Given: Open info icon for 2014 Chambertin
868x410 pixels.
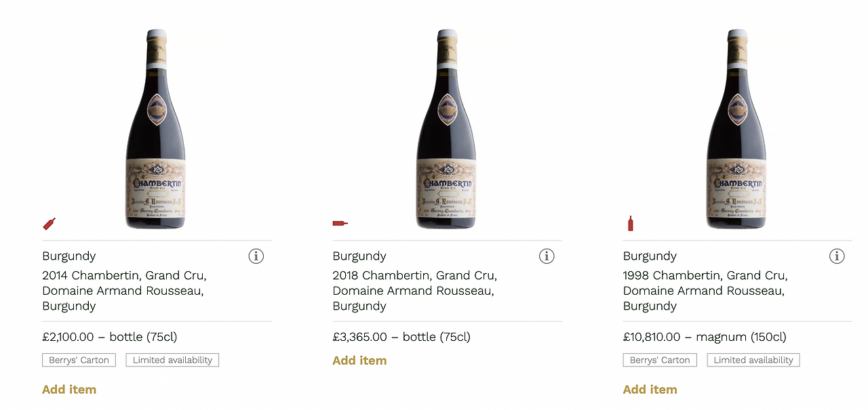Looking at the screenshot, I should pos(256,256).
